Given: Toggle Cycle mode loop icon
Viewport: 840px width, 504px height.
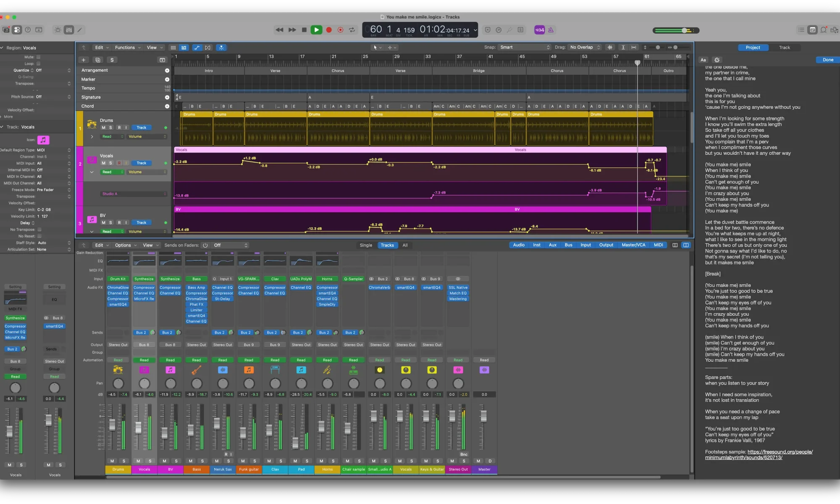Looking at the screenshot, I should tap(352, 30).
